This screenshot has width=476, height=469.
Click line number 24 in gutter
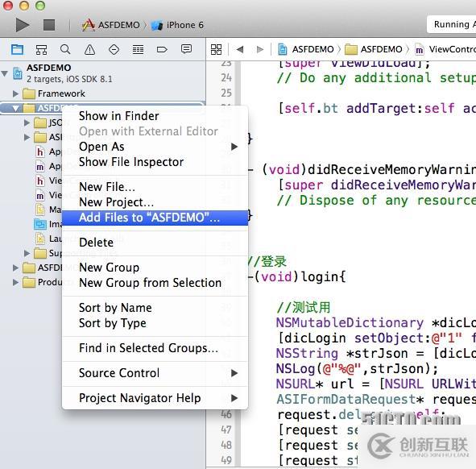(226, 77)
